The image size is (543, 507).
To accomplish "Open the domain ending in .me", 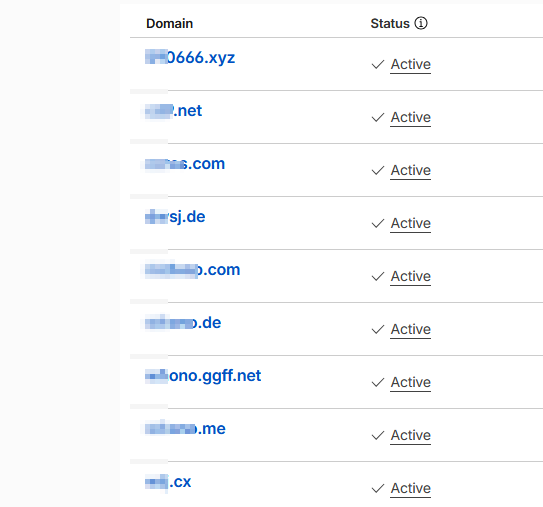I will (x=185, y=429).
